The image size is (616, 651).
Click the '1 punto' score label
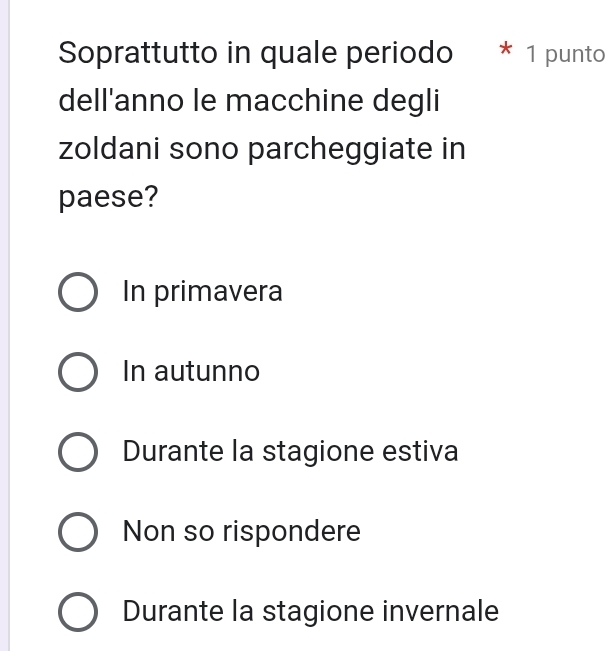point(566,53)
